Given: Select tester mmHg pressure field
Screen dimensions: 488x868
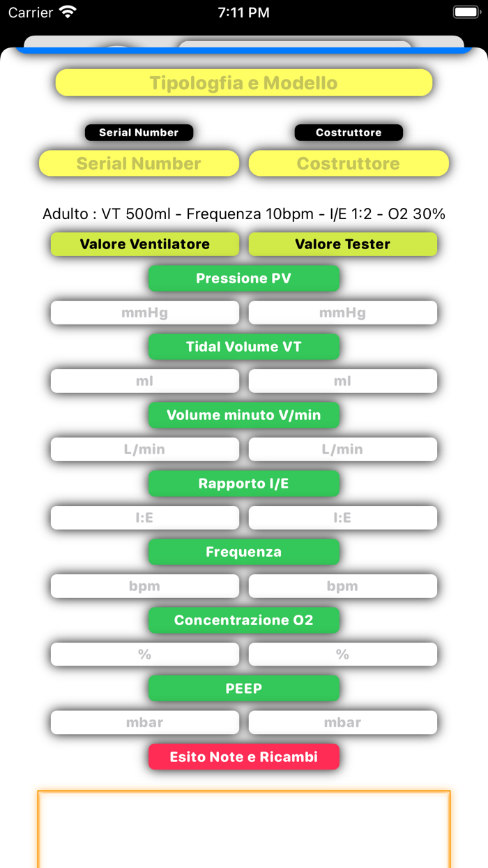Looking at the screenshot, I should (343, 313).
